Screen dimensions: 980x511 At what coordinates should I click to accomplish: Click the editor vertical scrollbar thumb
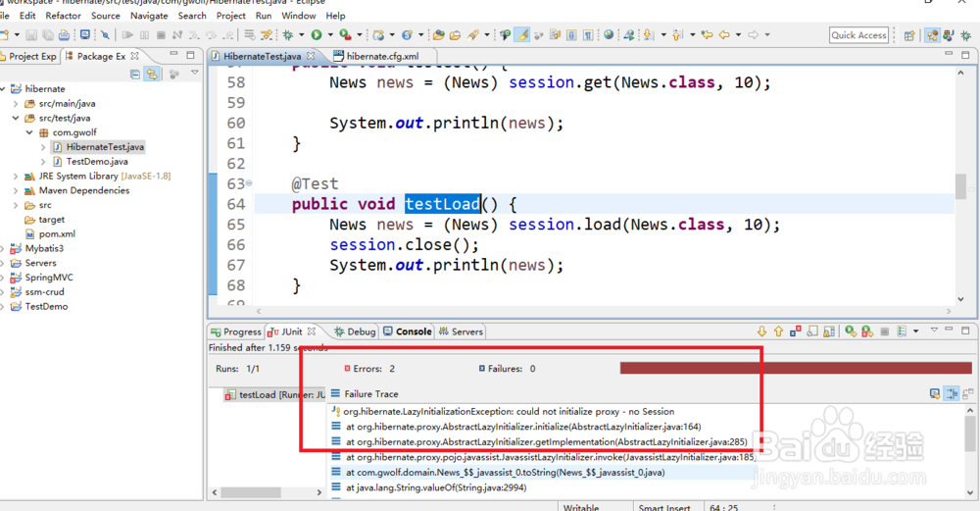point(960,186)
